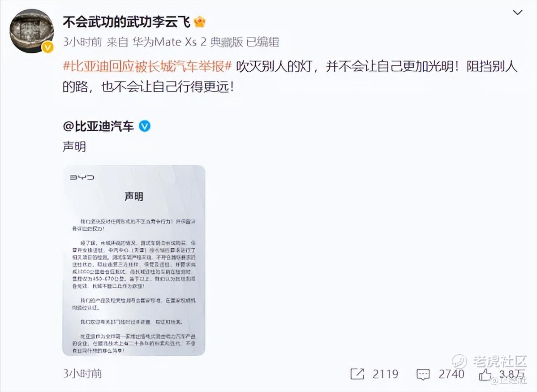Click the comment speech bubble icon

423,374
